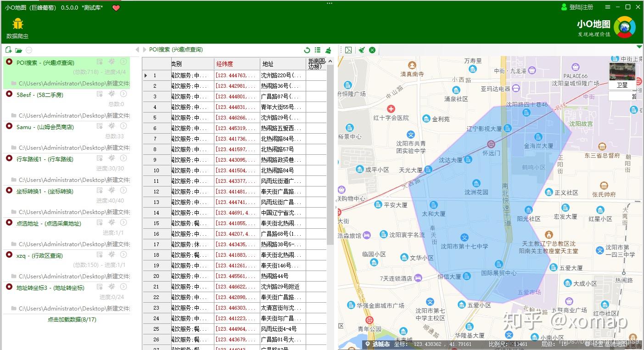Expand the Samu task with its arrow button
Viewport: 644px width, 350px height.
tap(123, 126)
